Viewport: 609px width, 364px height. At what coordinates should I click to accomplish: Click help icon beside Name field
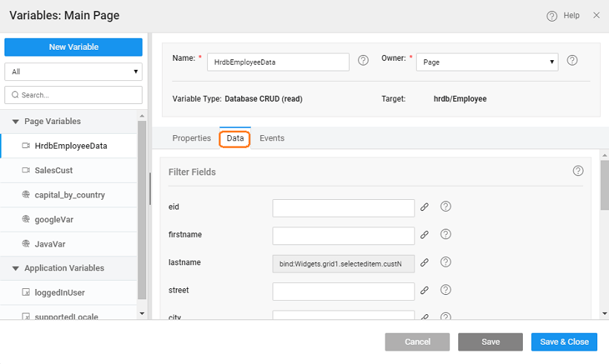click(x=363, y=61)
